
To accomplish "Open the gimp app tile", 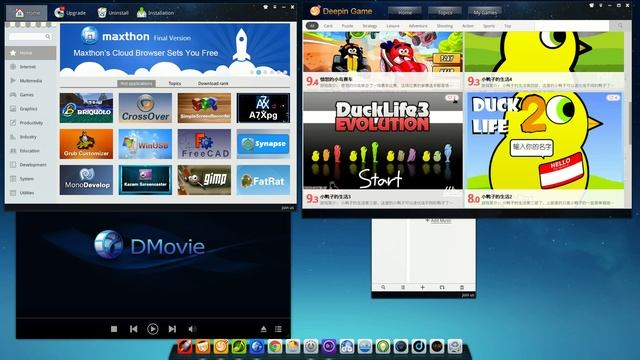I will pos(204,180).
